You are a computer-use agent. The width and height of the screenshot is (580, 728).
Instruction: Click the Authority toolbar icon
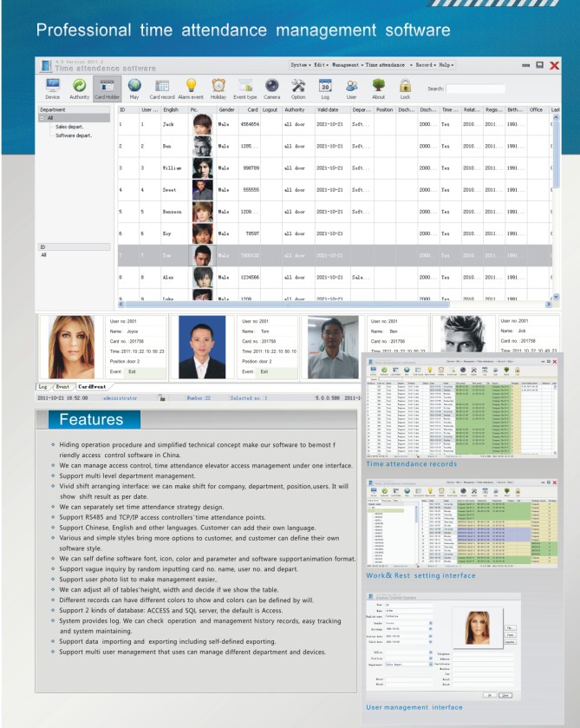79,89
